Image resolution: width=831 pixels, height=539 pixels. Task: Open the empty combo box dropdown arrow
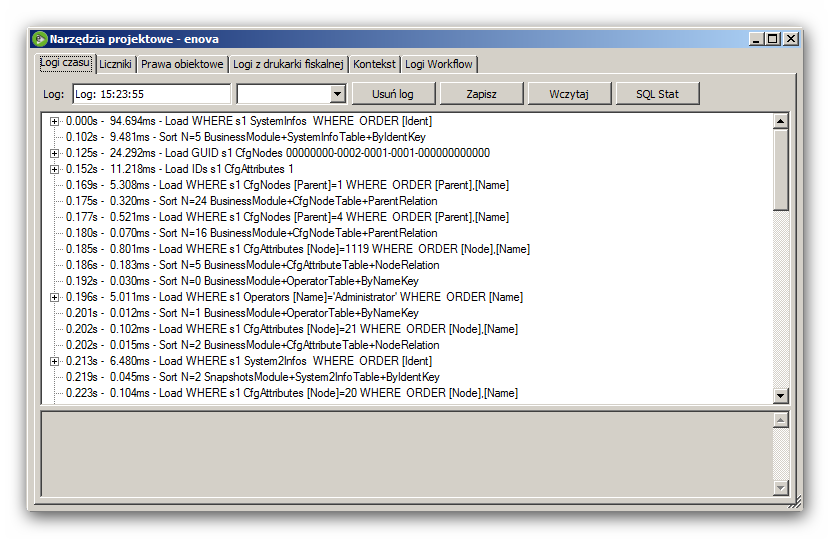(337, 94)
